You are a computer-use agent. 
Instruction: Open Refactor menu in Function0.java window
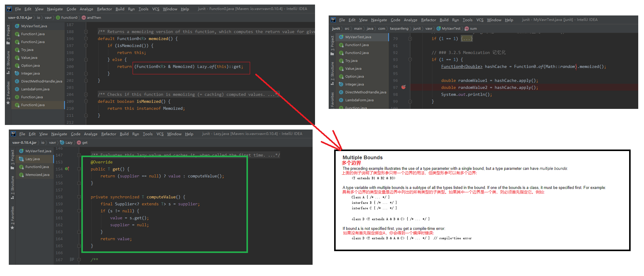point(104,9)
